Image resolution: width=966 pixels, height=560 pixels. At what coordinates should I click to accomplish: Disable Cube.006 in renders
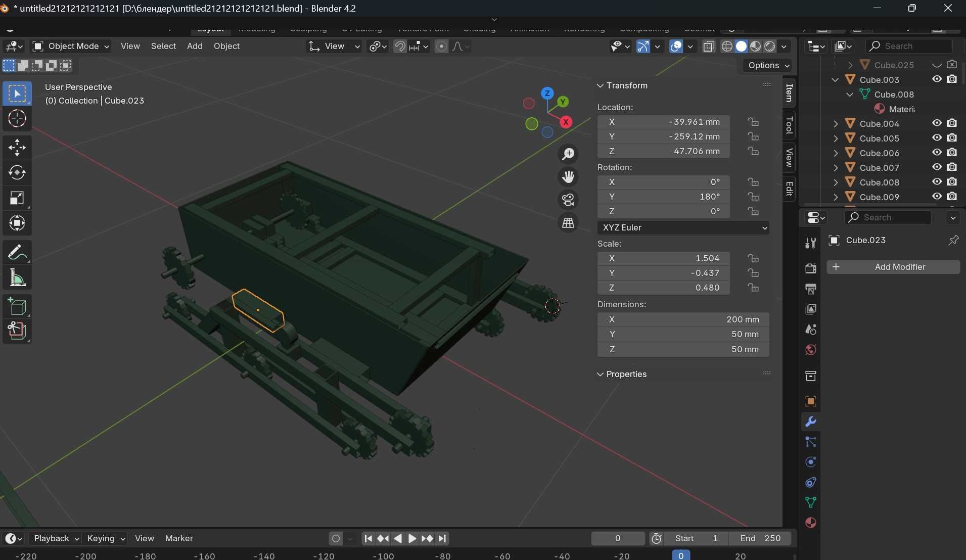(x=952, y=153)
